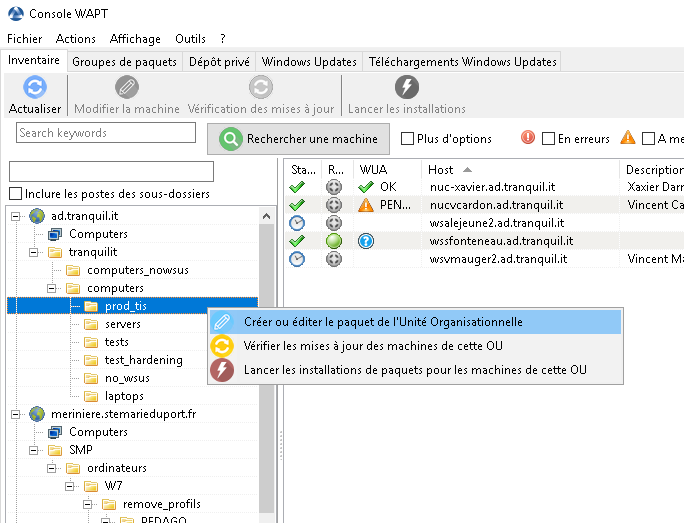Collapse the computers folder node
This screenshot has height=523, width=684.
pyautogui.click(x=51, y=288)
